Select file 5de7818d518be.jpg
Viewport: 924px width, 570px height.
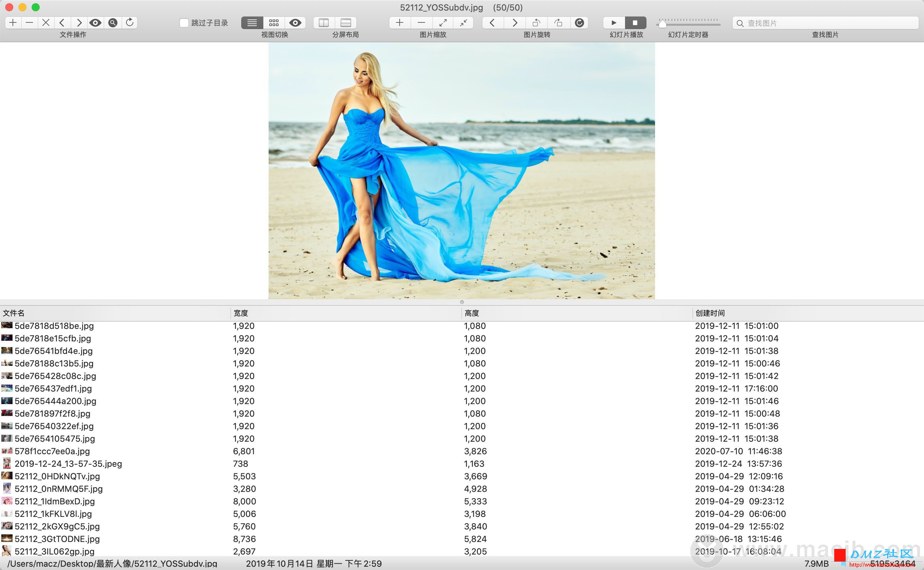pos(54,326)
